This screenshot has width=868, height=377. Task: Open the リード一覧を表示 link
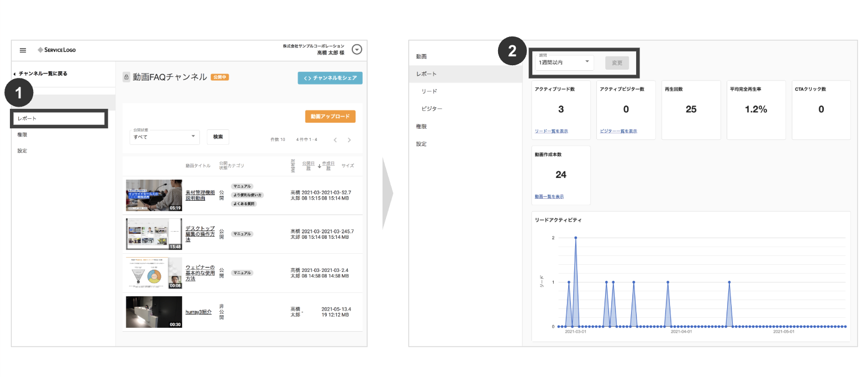point(551,131)
